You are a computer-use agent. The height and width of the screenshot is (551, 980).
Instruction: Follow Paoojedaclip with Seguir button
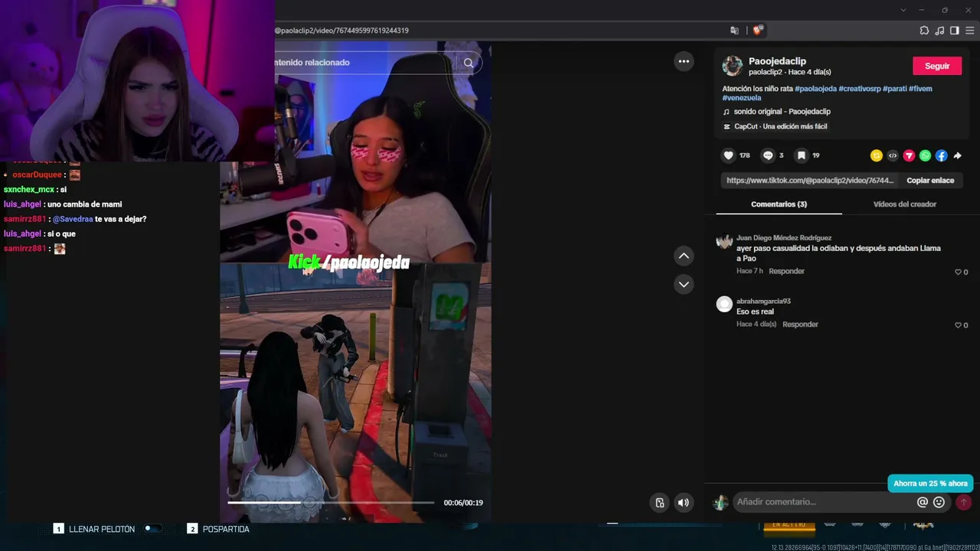tap(937, 66)
